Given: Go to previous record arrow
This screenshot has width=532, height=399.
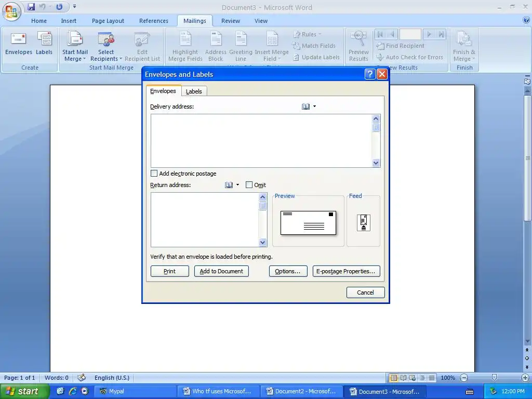Looking at the screenshot, I should (392, 34).
